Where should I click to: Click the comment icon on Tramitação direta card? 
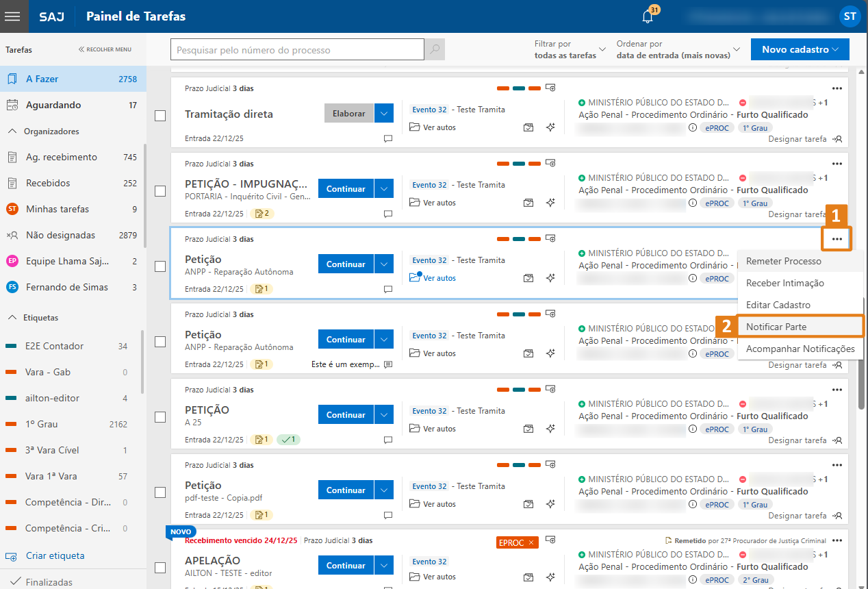pyautogui.click(x=388, y=138)
